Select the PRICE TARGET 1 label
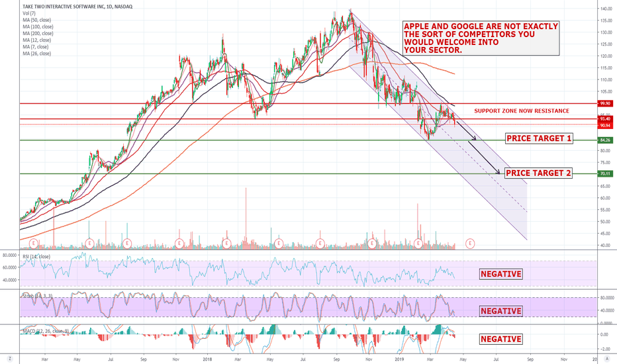This screenshot has height=364, width=617. tap(539, 138)
